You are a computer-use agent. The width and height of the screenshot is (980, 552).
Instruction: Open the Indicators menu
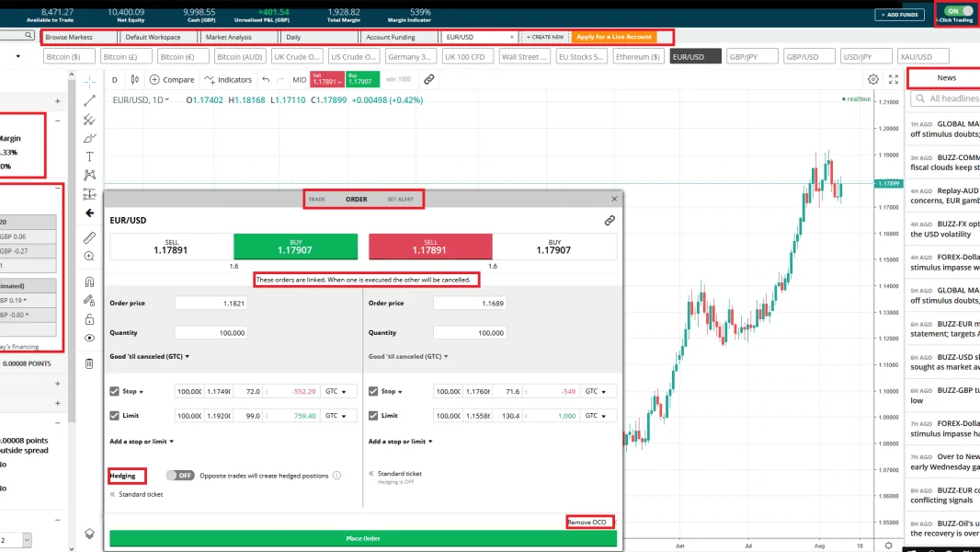pos(228,79)
